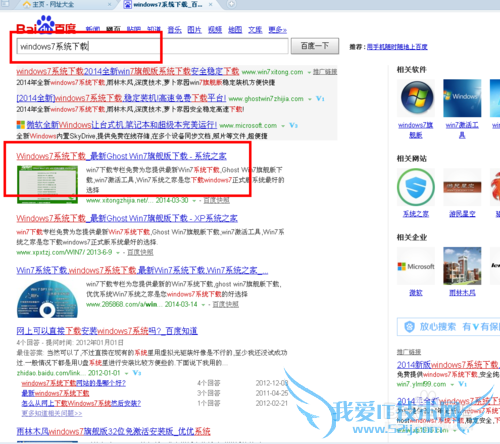Viewport: 500px width, 444px height.
Task: Focus the Baidu search input field
Action: [153, 46]
